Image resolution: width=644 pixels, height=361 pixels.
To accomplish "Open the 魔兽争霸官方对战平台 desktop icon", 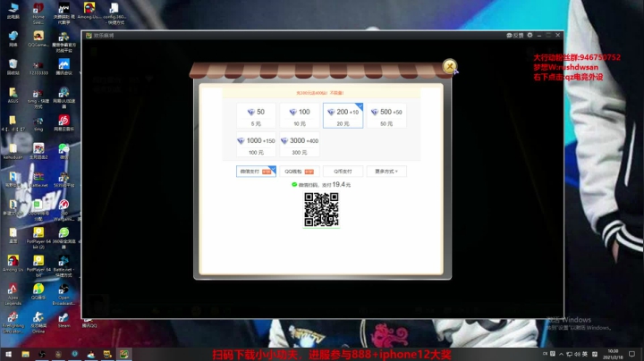I will tap(64, 42).
